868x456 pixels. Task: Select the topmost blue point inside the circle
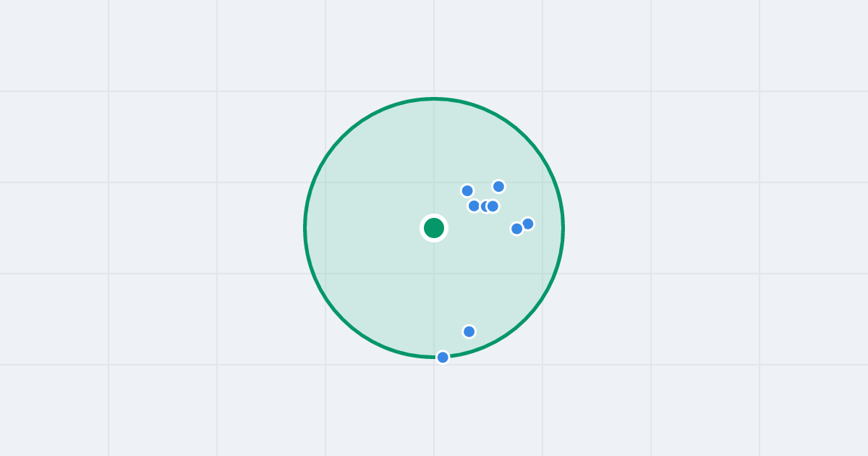coord(498,187)
